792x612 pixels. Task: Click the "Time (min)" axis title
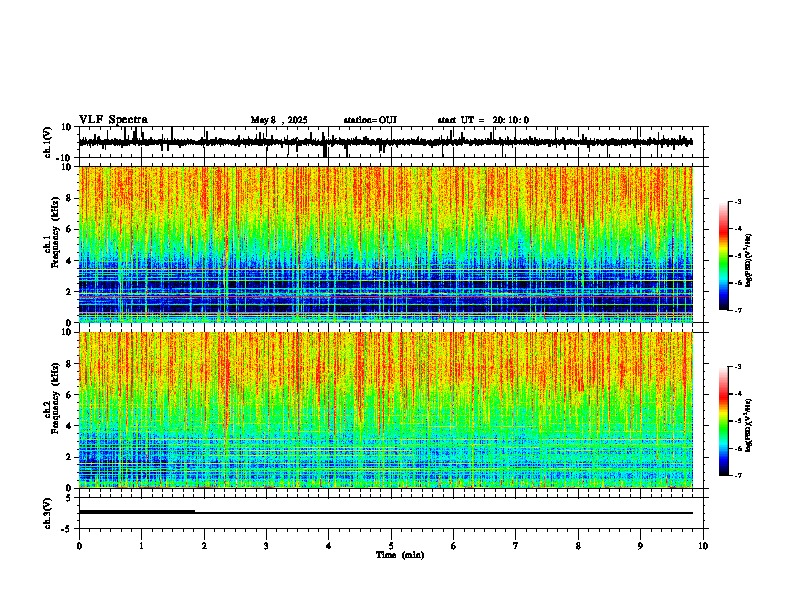[x=400, y=555]
